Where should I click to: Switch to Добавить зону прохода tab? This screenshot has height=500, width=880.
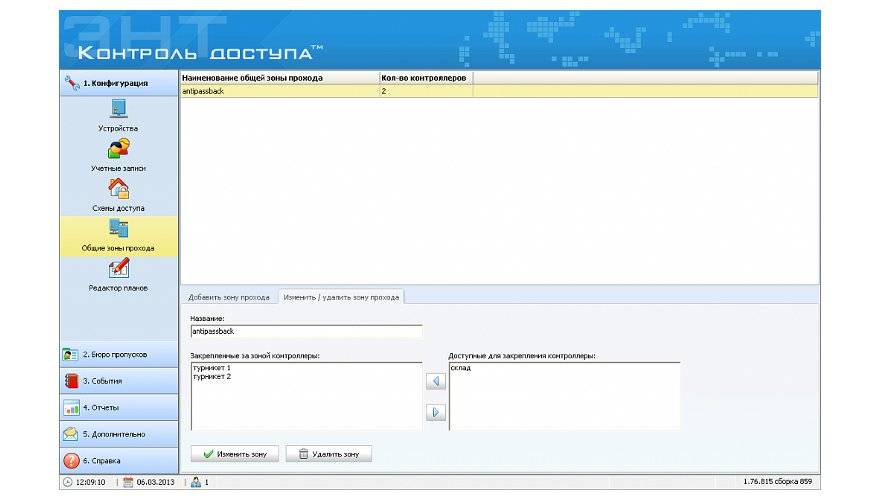(229, 297)
